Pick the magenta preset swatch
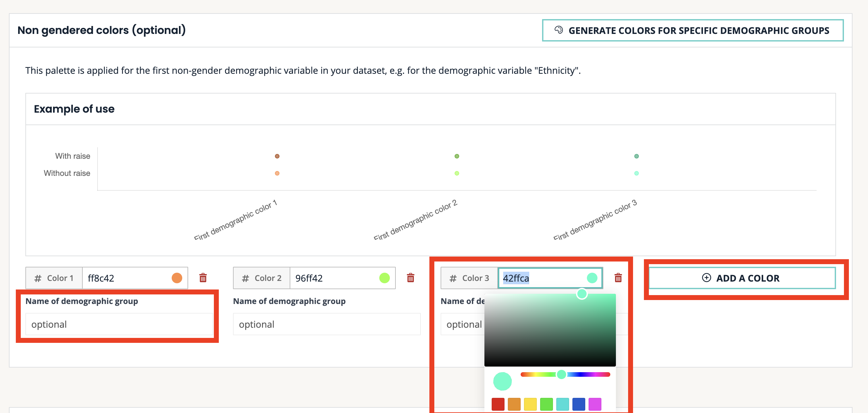The width and height of the screenshot is (868, 413). coord(595,404)
